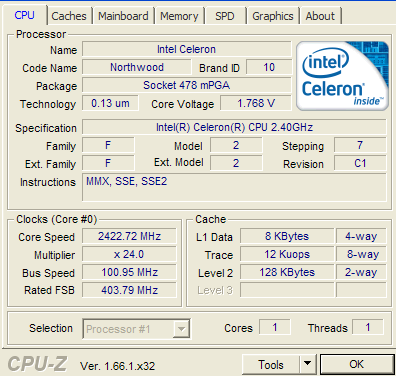Click the Revision value C1
Screen dimensions: 396x376
360,163
